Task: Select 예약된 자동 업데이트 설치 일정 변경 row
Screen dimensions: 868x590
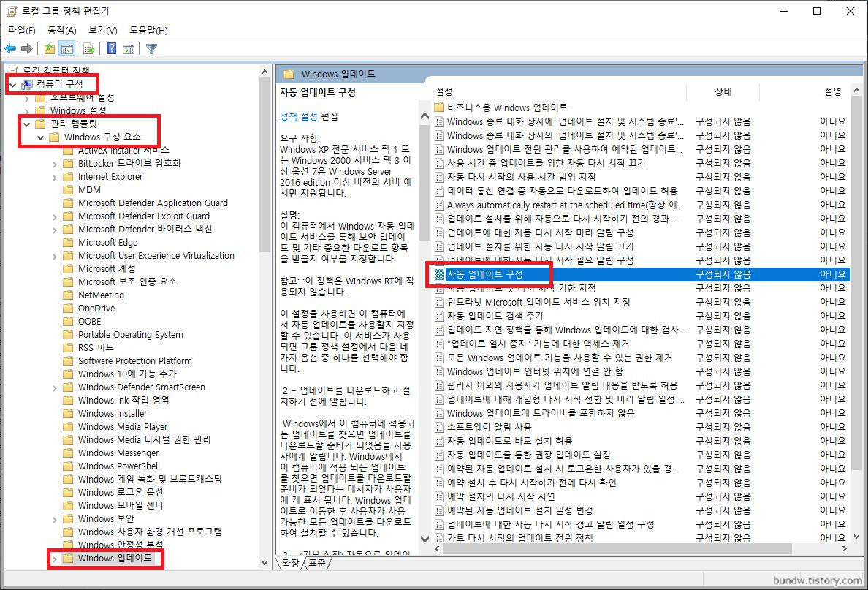Action: 642,510
